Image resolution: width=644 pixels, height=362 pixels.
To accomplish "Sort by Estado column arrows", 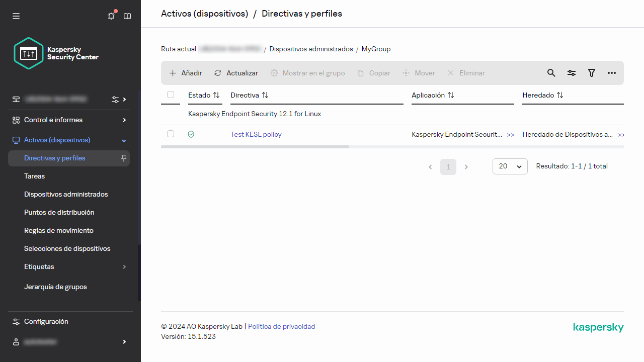I will (216, 95).
